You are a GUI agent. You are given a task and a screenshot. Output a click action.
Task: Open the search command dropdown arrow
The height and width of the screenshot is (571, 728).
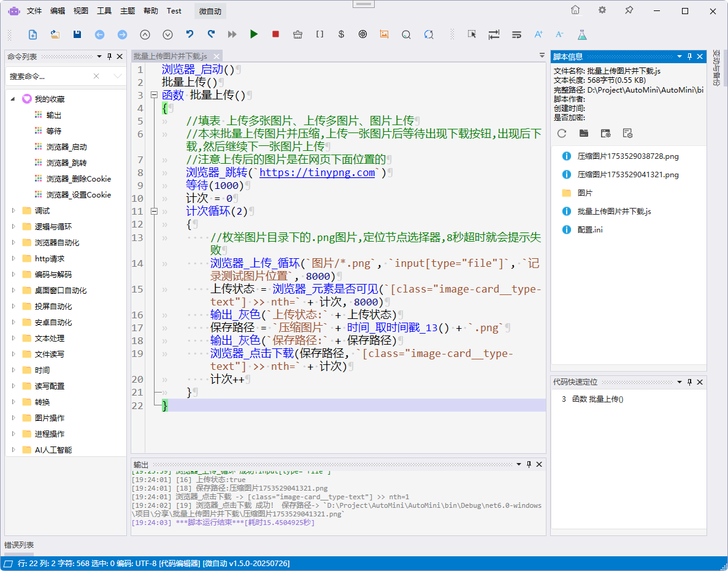[118, 76]
